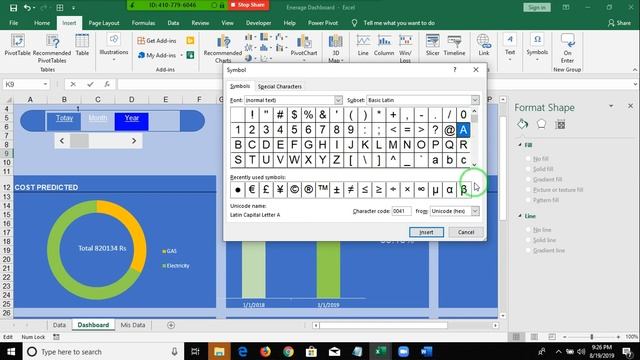The width and height of the screenshot is (640, 360).
Task: Click the Today dashboard button
Action: 64,121
